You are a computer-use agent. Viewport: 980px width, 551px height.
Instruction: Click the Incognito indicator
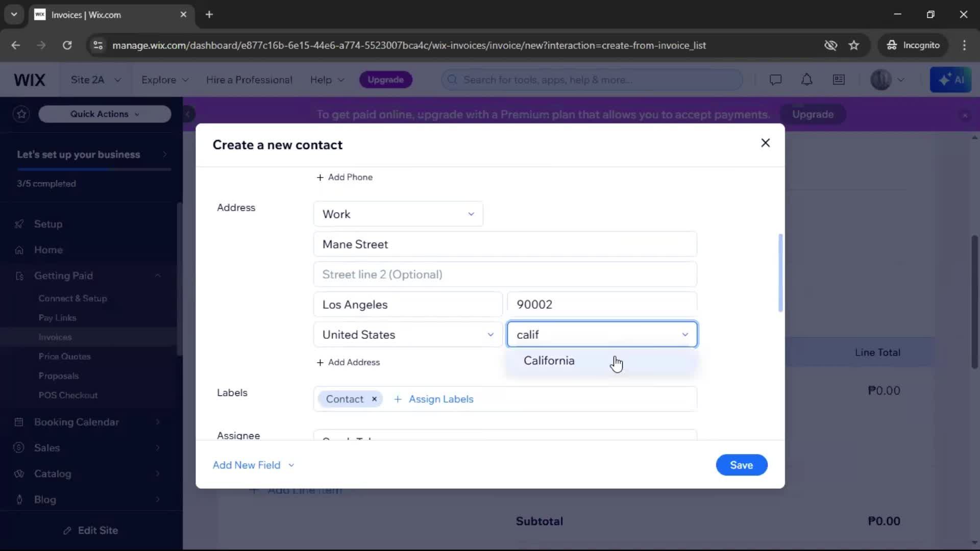pyautogui.click(x=913, y=45)
